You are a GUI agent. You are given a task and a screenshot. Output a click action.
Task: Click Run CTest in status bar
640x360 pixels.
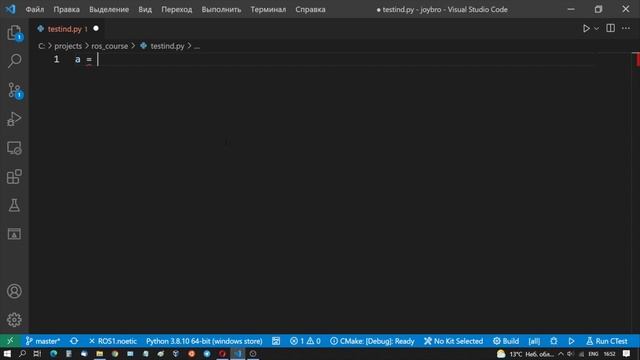[607, 341]
